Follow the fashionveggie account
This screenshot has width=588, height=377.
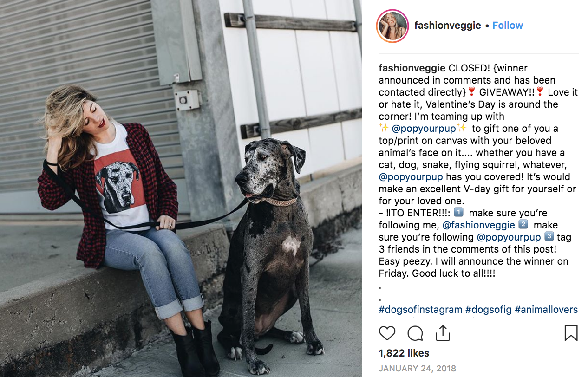pyautogui.click(x=508, y=26)
